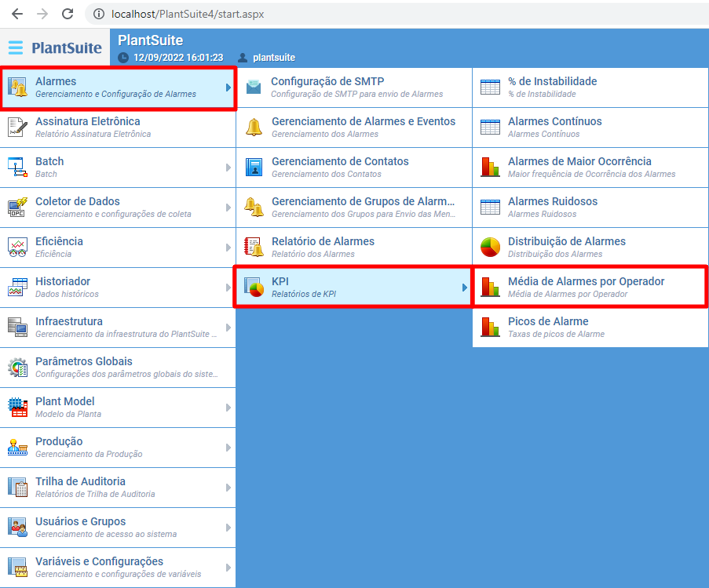The width and height of the screenshot is (709, 588).
Task: Toggle the hamburger menu icon
Action: pyautogui.click(x=15, y=47)
